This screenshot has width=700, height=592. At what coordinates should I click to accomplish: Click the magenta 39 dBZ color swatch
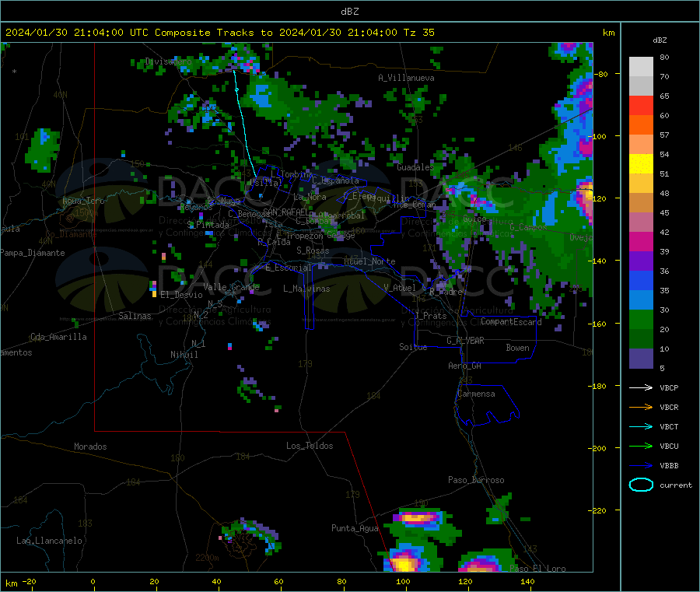[x=641, y=241]
